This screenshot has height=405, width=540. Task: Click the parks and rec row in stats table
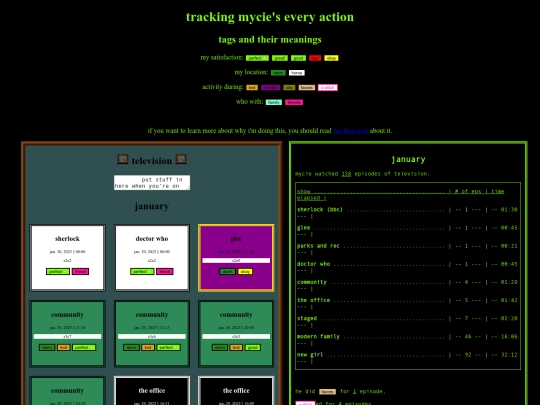[x=407, y=249]
